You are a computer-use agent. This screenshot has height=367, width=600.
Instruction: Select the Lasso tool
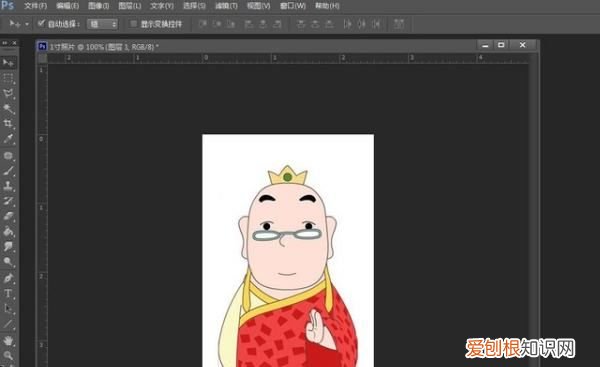click(8, 94)
